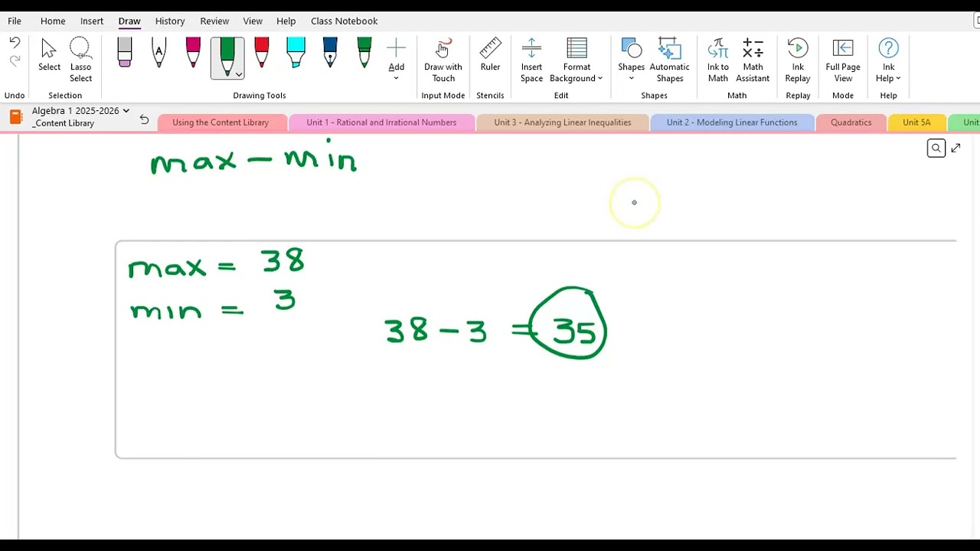980x551 pixels.
Task: Choose the Select cursor tool
Action: click(49, 55)
